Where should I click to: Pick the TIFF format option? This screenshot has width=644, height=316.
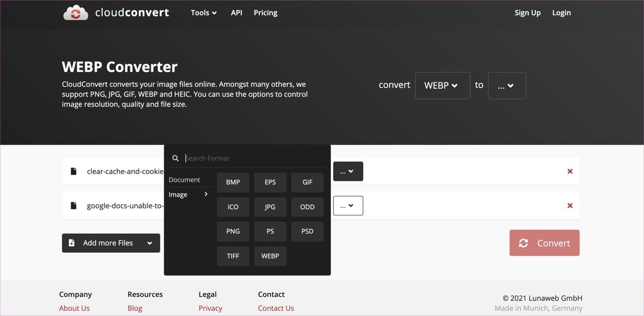point(233,256)
